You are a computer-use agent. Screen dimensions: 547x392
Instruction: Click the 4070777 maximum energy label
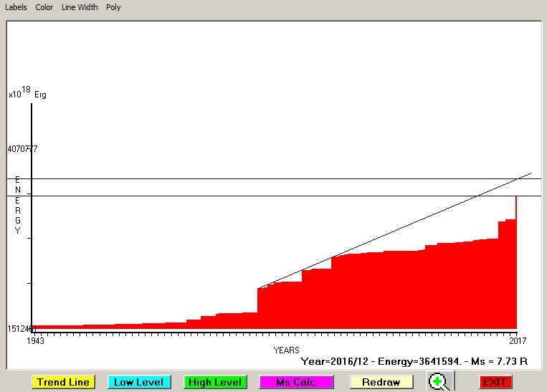click(22, 149)
